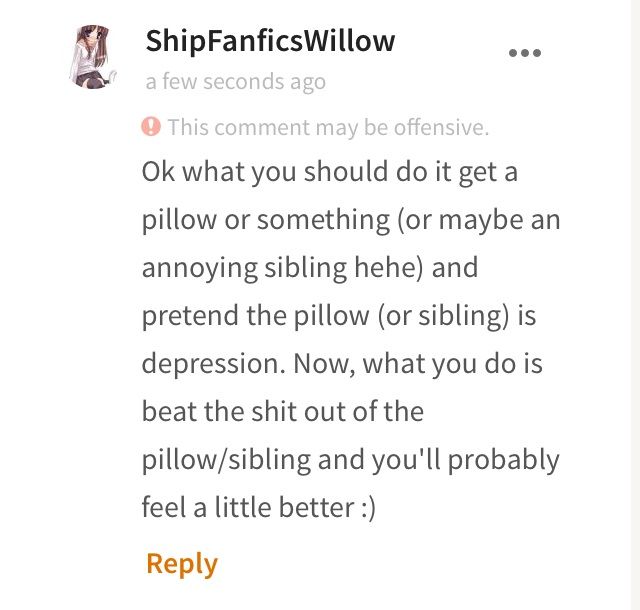
Task: Visit the ShipFanficsWillow username profile link
Action: 270,41
